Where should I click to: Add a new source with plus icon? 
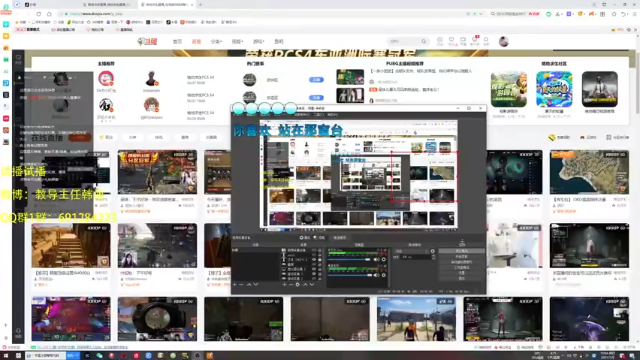tap(284, 284)
